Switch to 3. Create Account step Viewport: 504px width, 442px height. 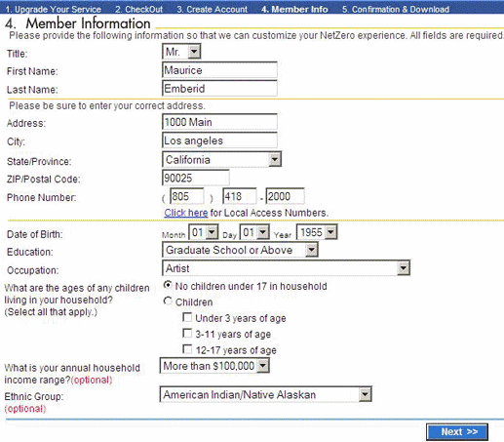tap(213, 9)
